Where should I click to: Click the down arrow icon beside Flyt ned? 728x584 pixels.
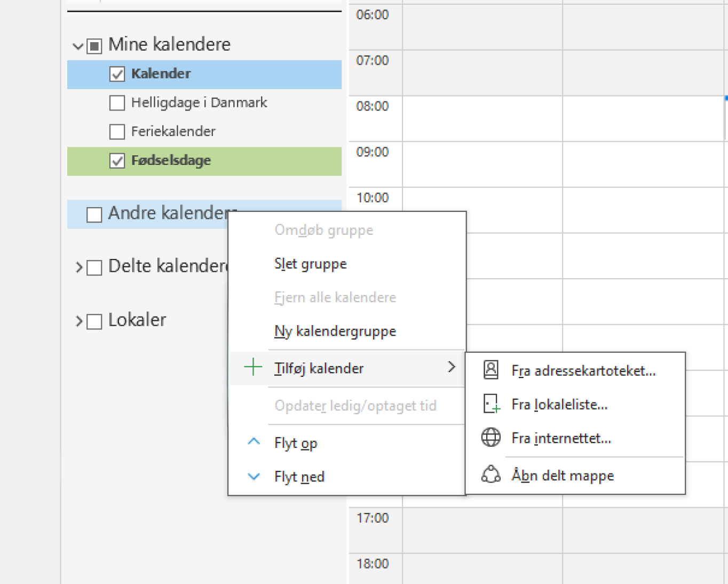[x=254, y=476]
